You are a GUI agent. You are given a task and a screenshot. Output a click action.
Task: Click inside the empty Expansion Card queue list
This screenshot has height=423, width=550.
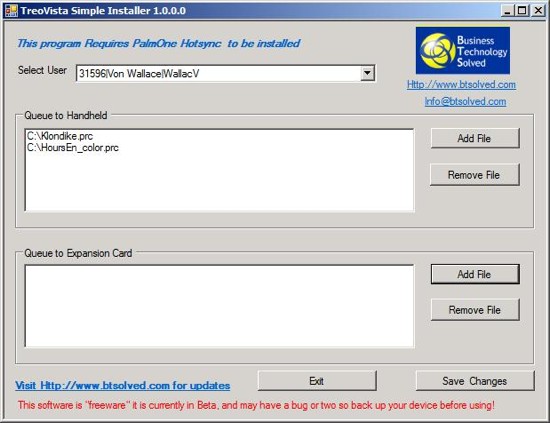(219, 306)
